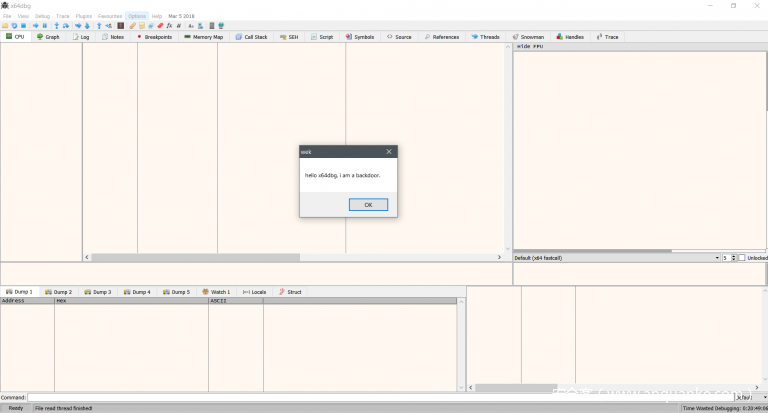This screenshot has width=768, height=413.
Task: Toggle the Unlocked checkbox
Action: click(744, 257)
